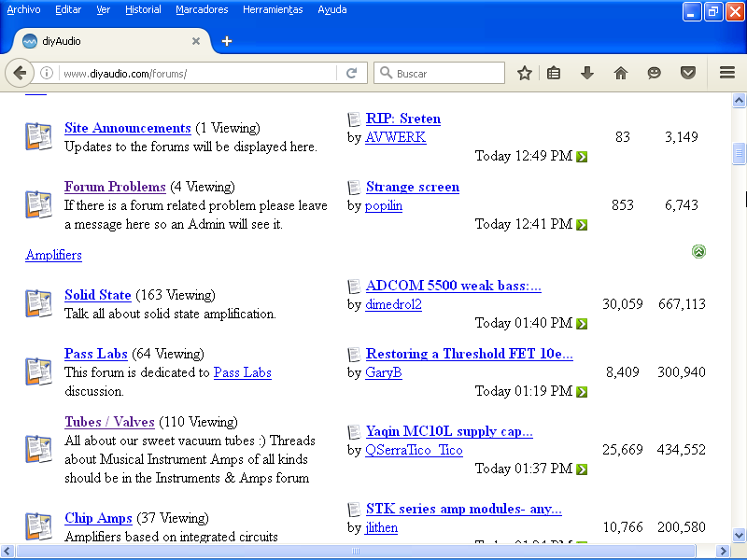
Task: Open the Editar menu
Action: (68, 9)
